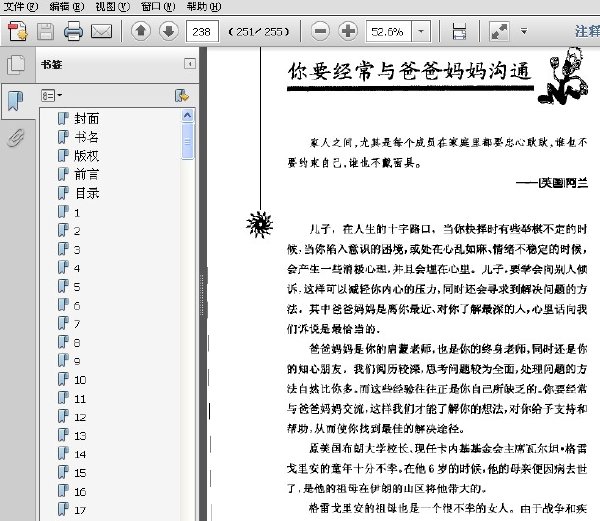Select bookmark 11
Screen dimensions: 600x521
pos(80,399)
